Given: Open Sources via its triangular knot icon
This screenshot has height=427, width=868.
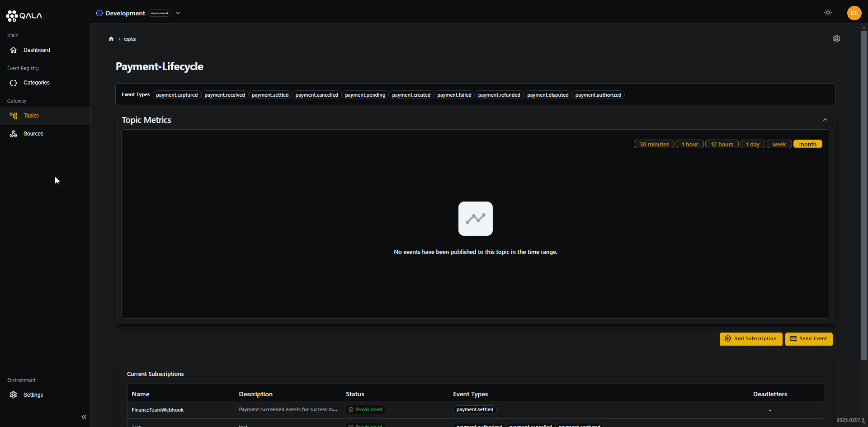Looking at the screenshot, I should pyautogui.click(x=14, y=133).
